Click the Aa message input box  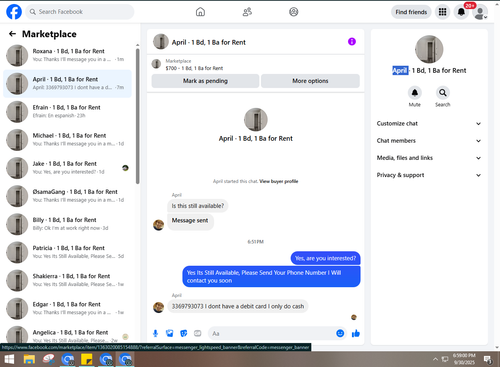[272, 333]
